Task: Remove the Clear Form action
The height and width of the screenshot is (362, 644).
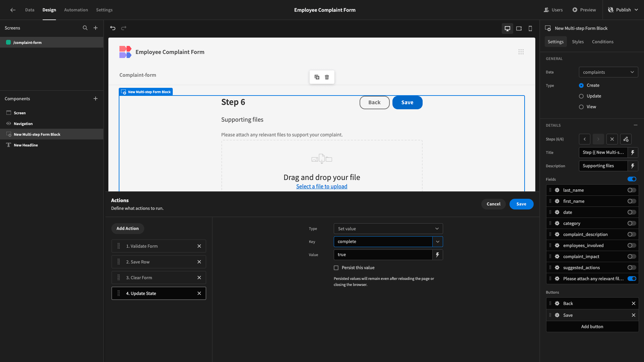Action: (x=199, y=278)
